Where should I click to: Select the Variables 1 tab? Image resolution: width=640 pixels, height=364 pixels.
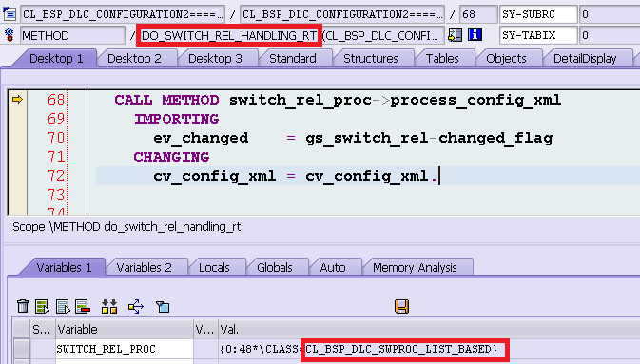(x=64, y=267)
